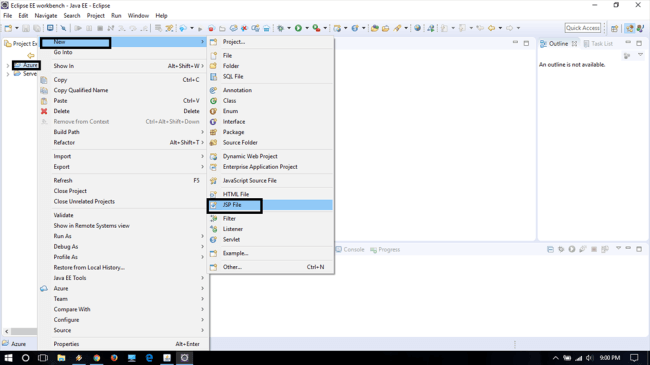
Task: Click the Azure cloud publish toolbar icon
Action: click(x=183, y=28)
